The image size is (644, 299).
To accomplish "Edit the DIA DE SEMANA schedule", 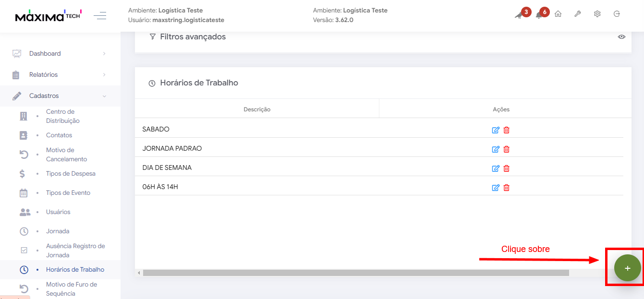I will 496,168.
